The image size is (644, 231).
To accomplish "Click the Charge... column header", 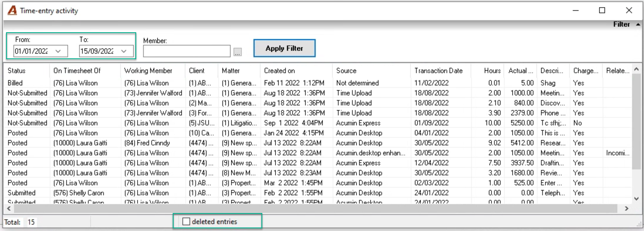I will coord(585,71).
